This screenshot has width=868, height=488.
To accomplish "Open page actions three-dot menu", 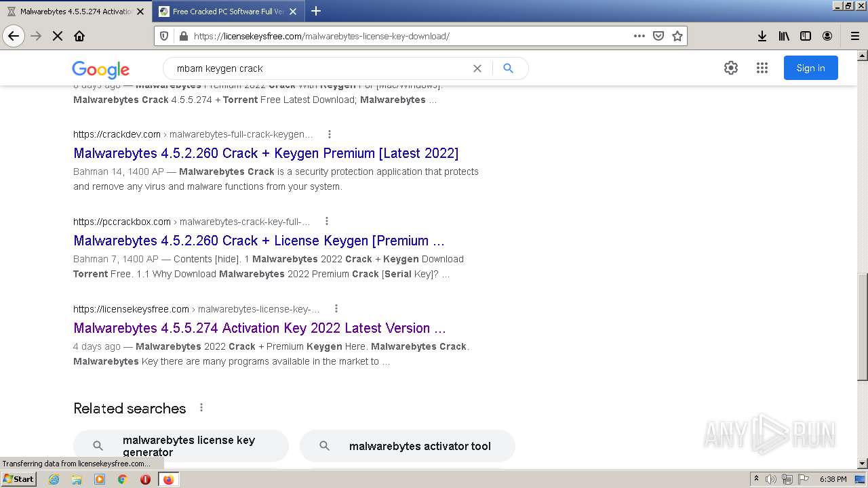I will (639, 36).
